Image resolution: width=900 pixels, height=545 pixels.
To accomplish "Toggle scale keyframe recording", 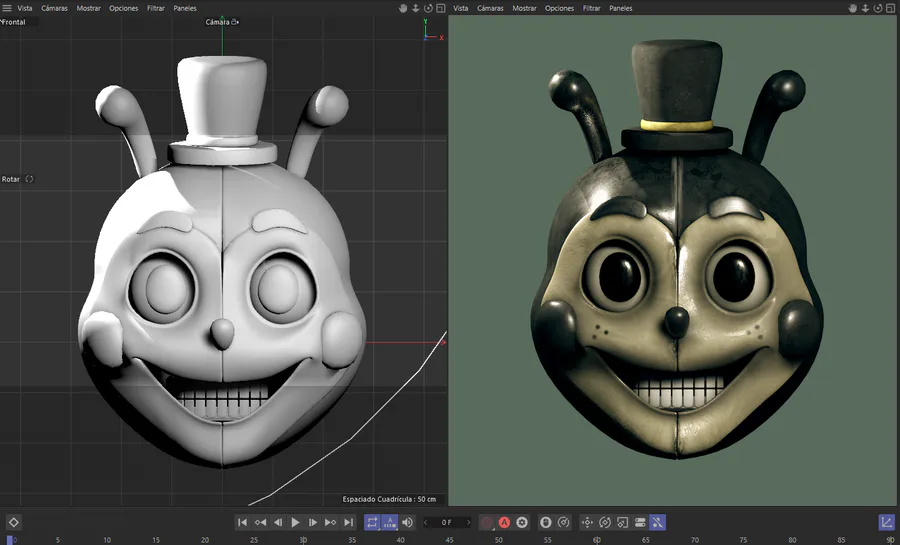I will (622, 522).
